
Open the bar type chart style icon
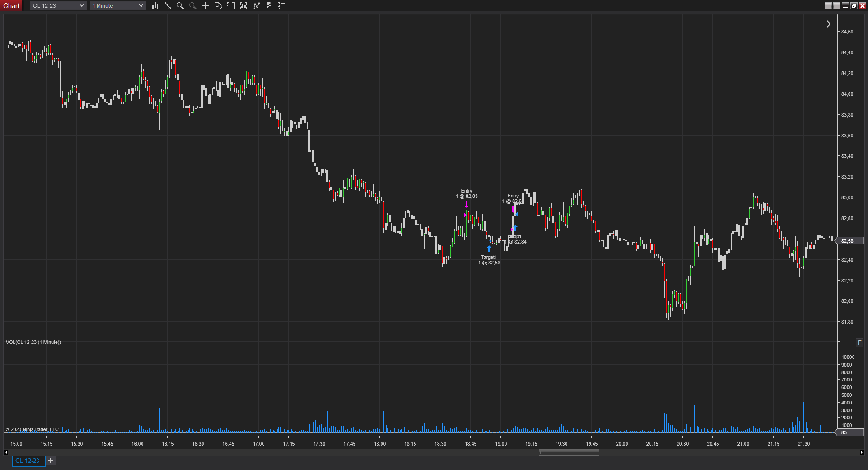pyautogui.click(x=155, y=6)
